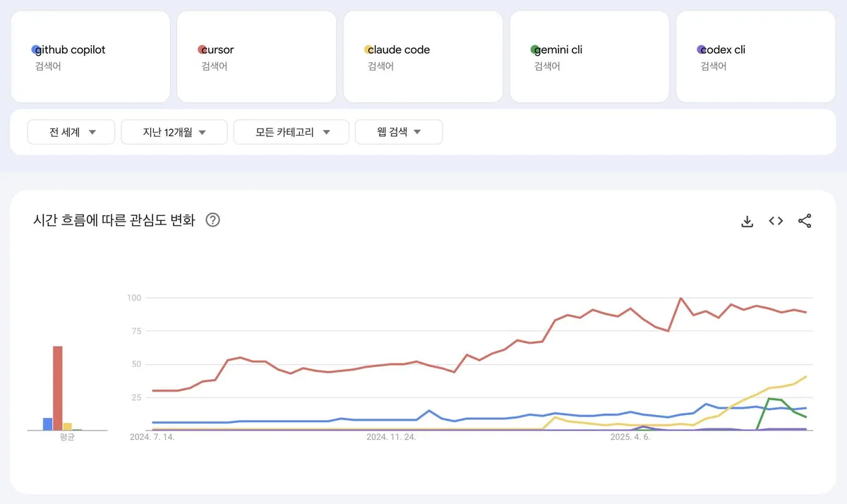Select the gemini cli search term card
The image size is (847, 504).
pyautogui.click(x=590, y=56)
